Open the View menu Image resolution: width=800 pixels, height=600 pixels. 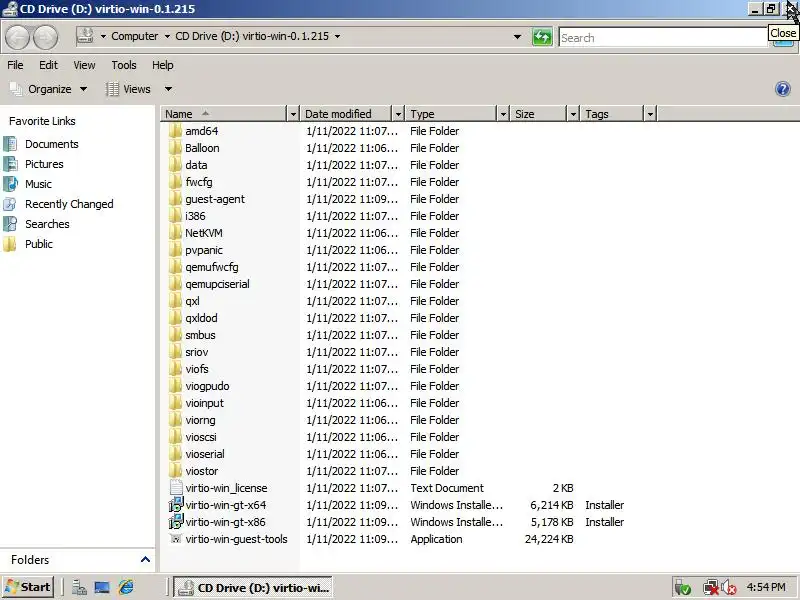click(x=84, y=65)
